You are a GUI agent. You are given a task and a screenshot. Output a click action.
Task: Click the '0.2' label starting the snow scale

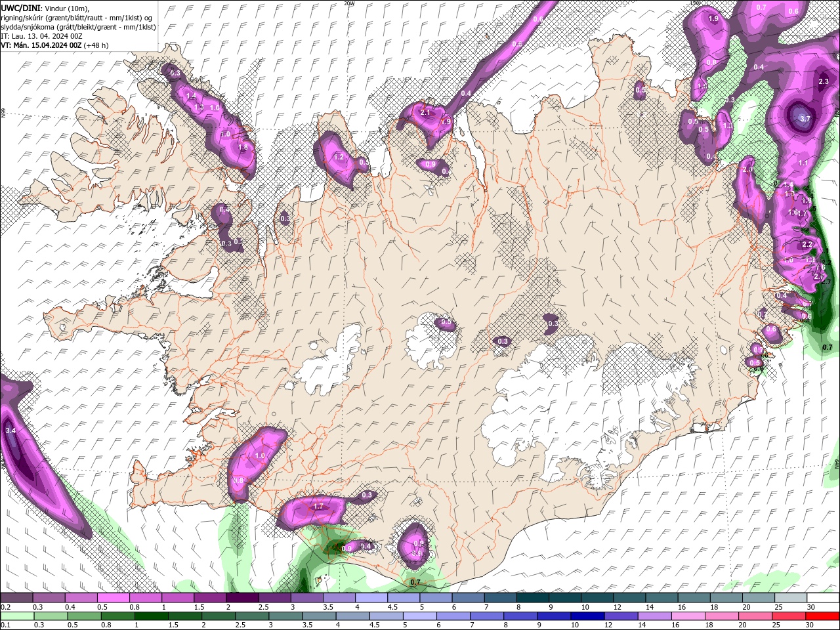tap(5, 607)
